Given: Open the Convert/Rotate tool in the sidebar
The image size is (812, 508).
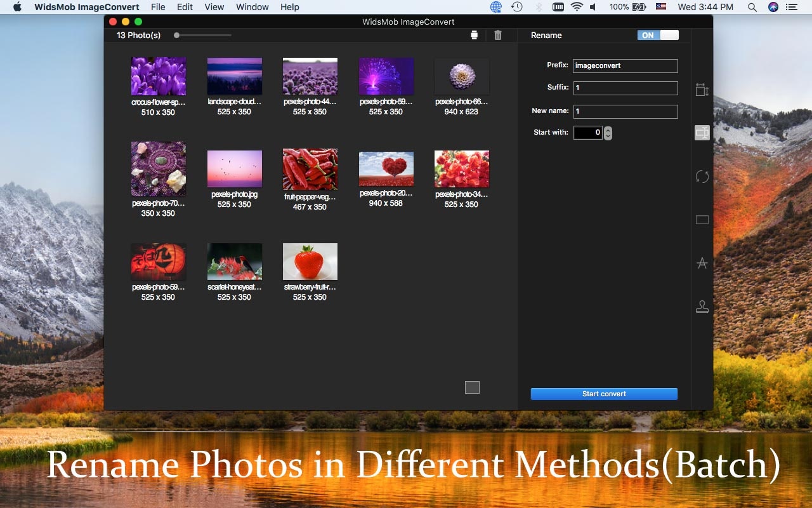Looking at the screenshot, I should [x=702, y=176].
